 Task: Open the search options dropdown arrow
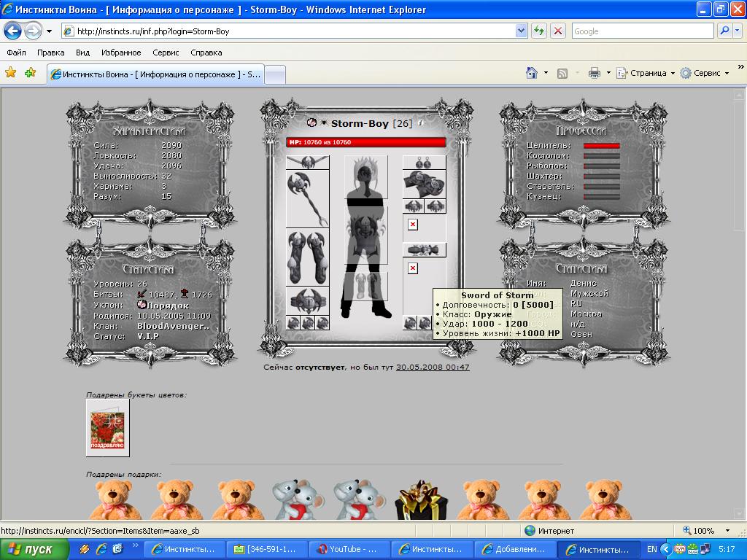(x=738, y=31)
